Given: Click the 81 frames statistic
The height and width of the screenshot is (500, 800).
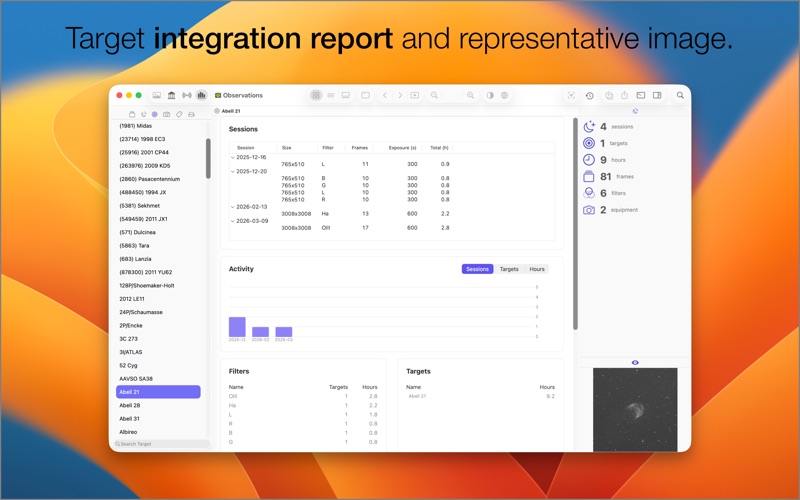Looking at the screenshot, I should pos(609,177).
